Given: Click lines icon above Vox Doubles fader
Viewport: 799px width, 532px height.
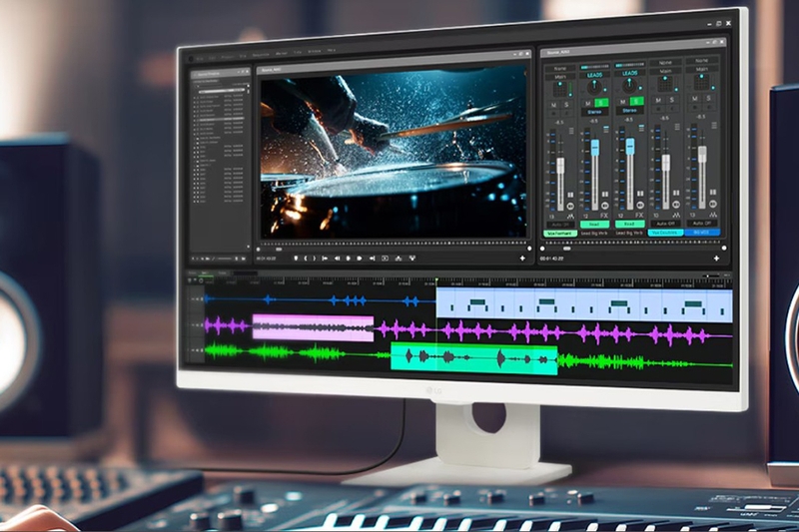Looking at the screenshot, I should coord(677,127).
